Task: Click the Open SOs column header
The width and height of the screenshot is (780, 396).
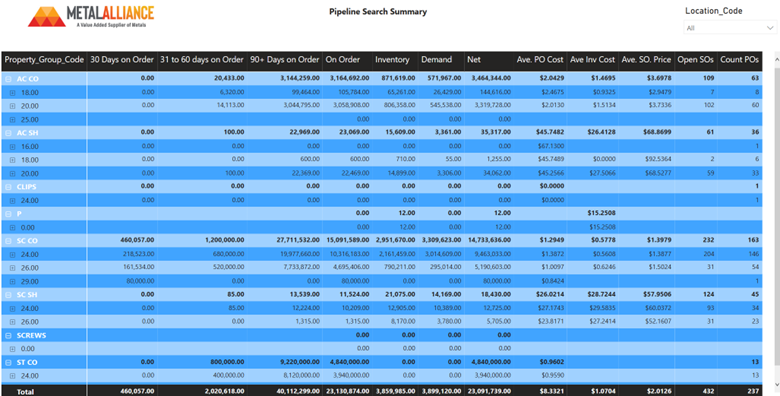Action: [x=696, y=60]
